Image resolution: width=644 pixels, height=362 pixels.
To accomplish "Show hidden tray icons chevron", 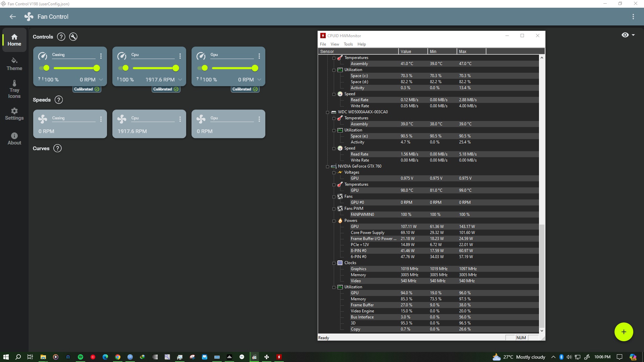I will (x=553, y=357).
